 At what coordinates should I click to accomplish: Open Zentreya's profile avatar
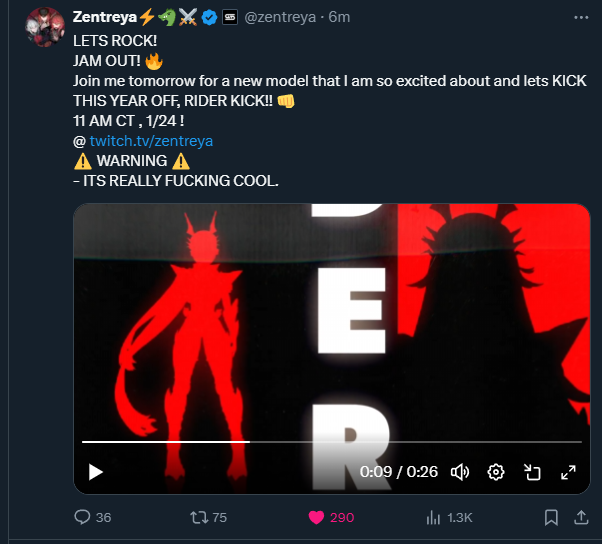tap(45, 27)
